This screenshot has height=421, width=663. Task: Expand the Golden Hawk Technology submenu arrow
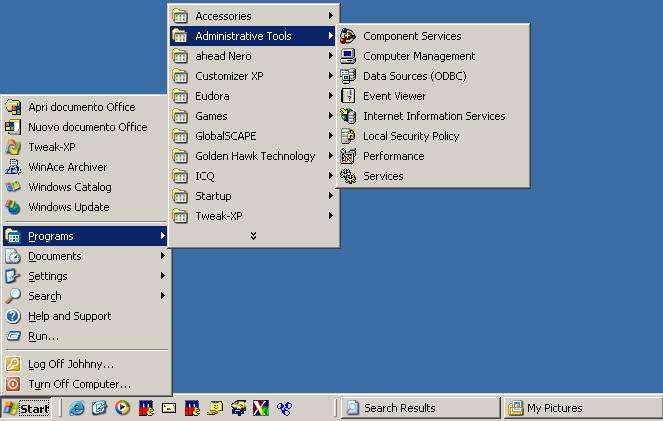330,156
